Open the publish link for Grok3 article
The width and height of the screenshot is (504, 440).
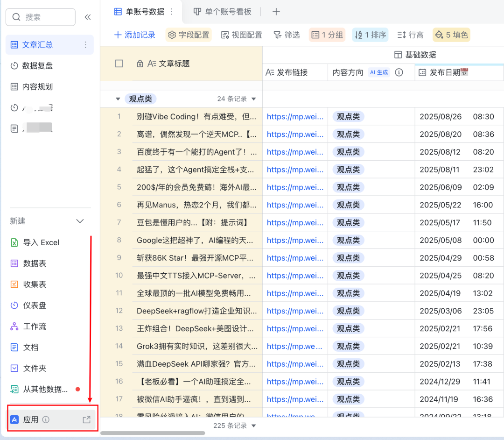(294, 346)
